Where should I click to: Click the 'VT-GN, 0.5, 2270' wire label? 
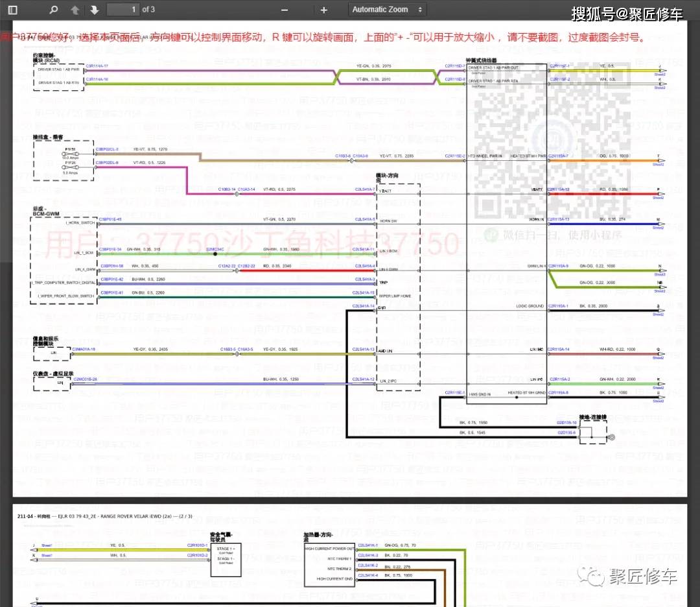279,219
